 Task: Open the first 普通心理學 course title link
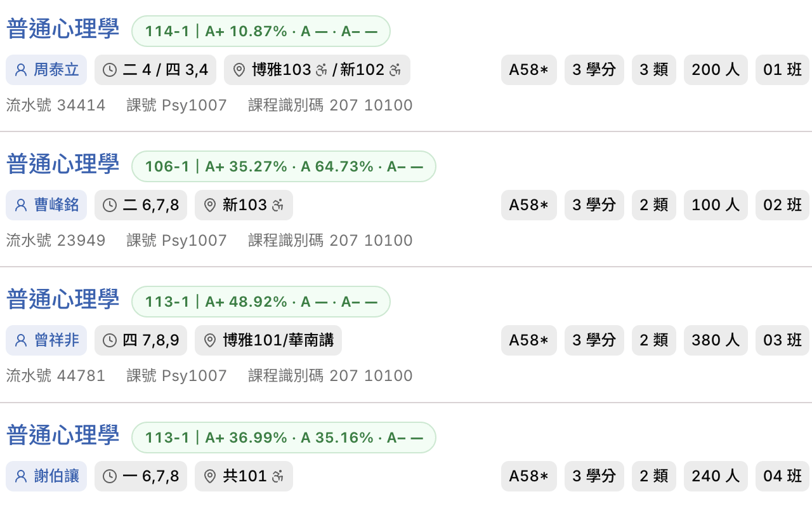63,29
